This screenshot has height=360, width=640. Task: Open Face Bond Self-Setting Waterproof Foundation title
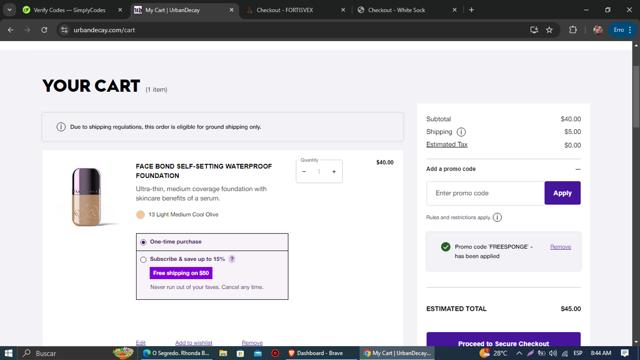204,171
